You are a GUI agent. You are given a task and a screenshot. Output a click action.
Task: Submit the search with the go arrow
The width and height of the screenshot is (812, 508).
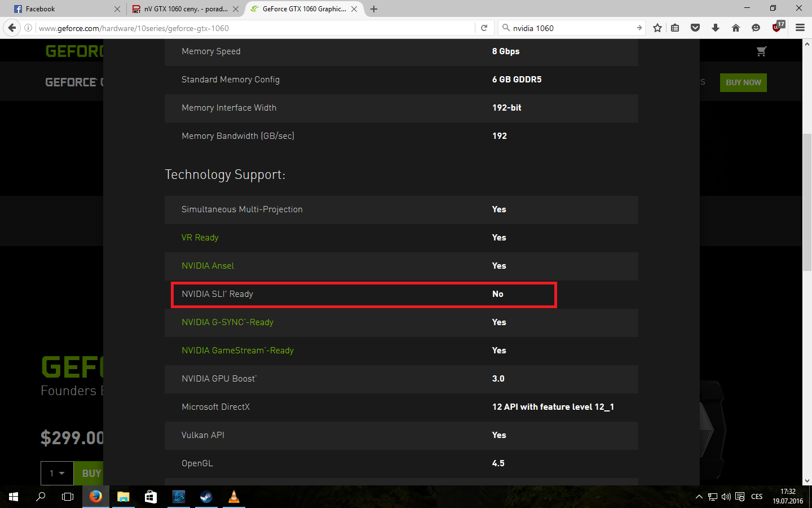[639, 28]
